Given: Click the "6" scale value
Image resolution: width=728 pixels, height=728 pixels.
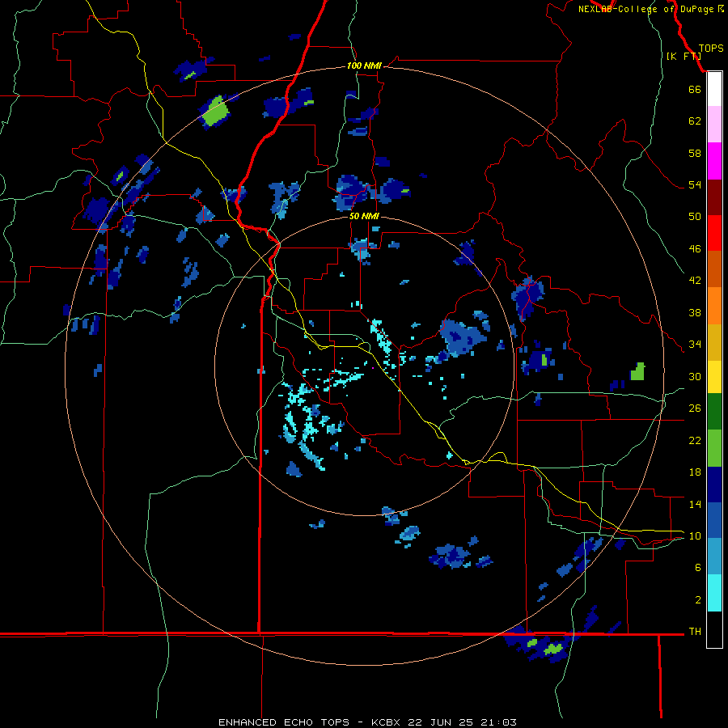Looking at the screenshot, I should pos(698,568).
